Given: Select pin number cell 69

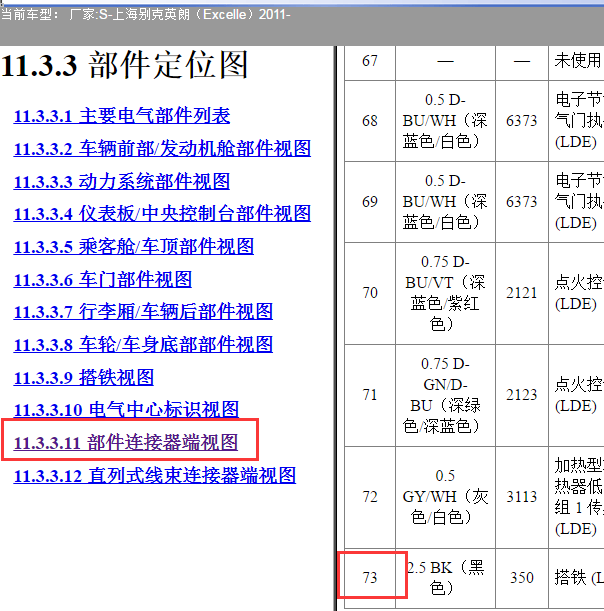Looking at the screenshot, I should point(370,202).
